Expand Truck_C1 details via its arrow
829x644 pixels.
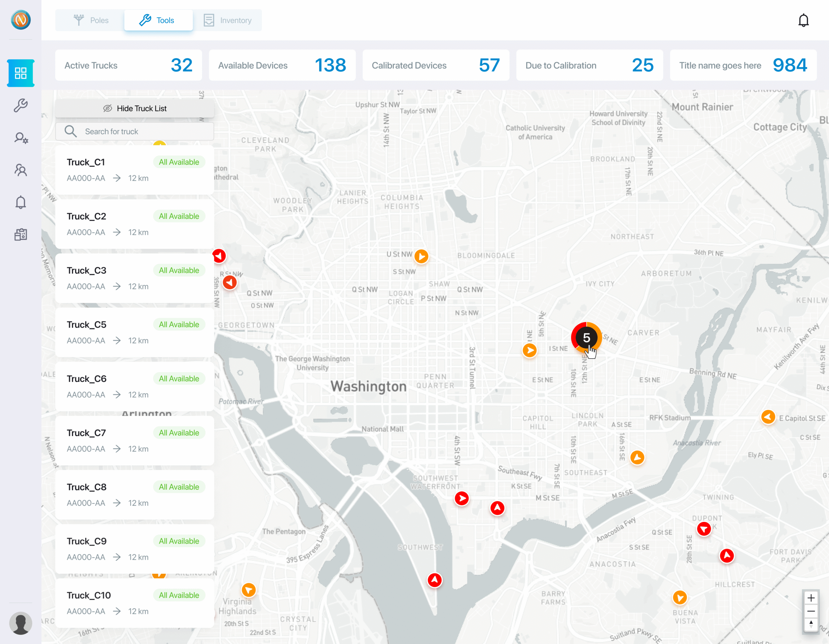tap(117, 178)
